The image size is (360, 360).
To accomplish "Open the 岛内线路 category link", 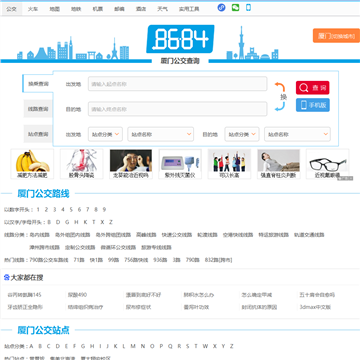I will click(x=39, y=235).
